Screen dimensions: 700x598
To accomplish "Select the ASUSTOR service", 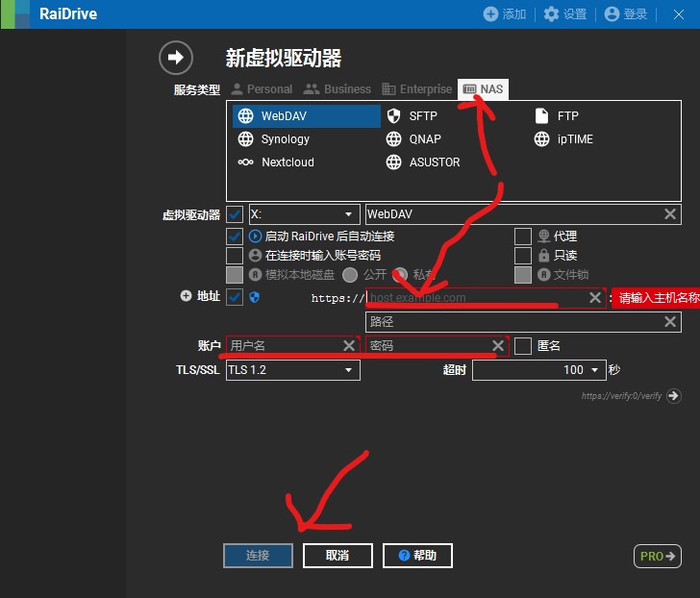I will pos(423,162).
